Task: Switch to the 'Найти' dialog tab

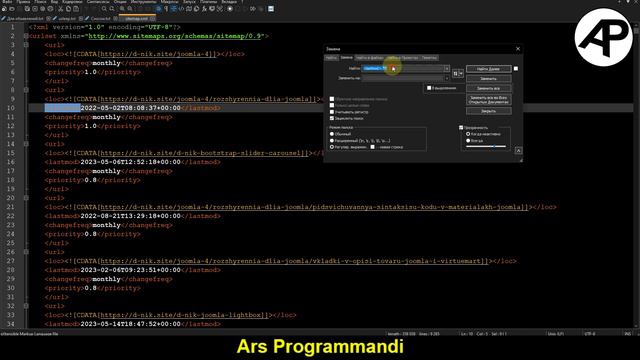Action: point(331,58)
